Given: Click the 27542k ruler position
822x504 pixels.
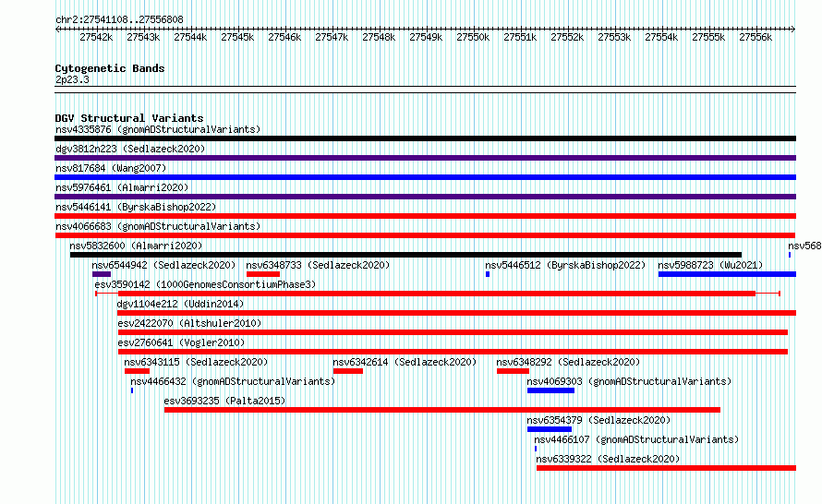Looking at the screenshot, I should (96, 37).
